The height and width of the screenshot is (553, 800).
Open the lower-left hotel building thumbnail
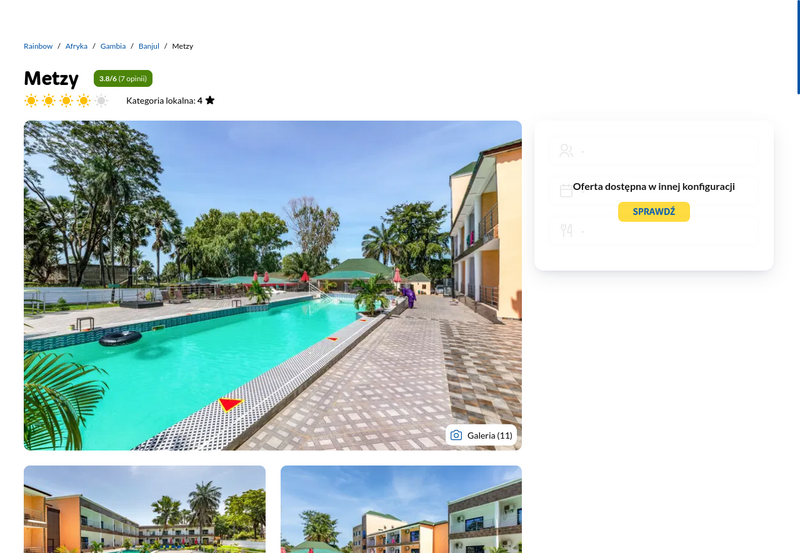tap(144, 509)
